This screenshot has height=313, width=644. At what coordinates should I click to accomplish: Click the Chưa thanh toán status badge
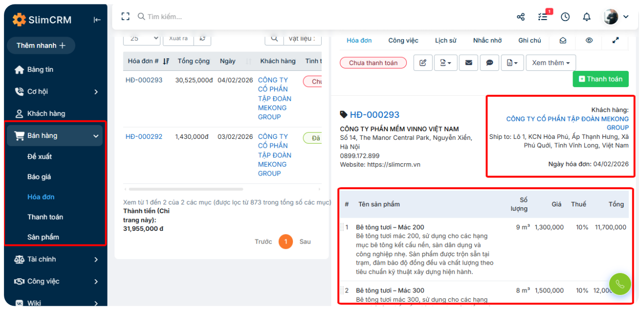(373, 63)
